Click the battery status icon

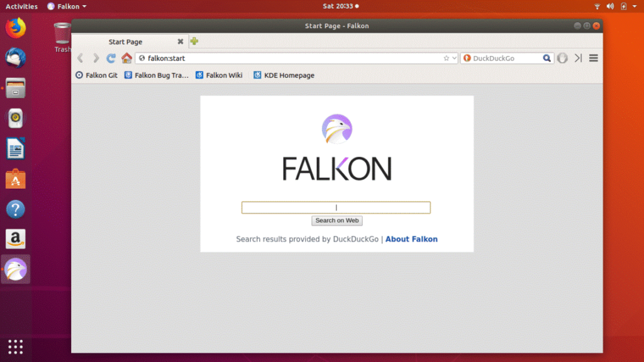(x=623, y=6)
